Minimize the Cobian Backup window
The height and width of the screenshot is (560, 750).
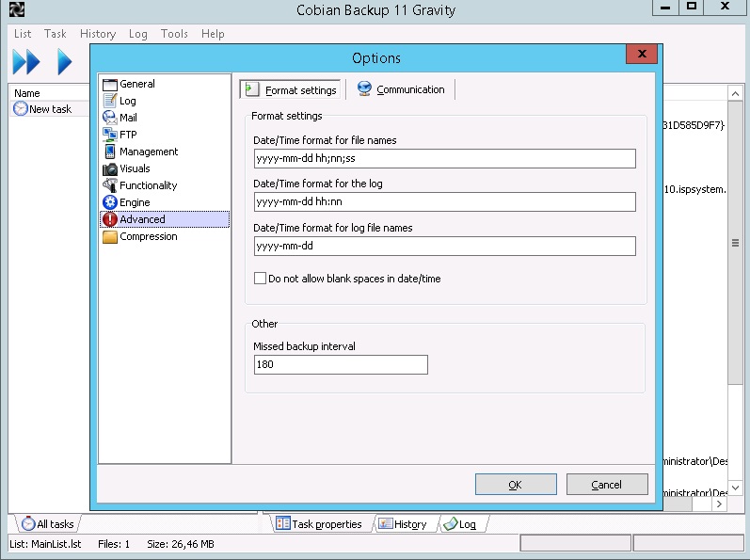[x=665, y=8]
